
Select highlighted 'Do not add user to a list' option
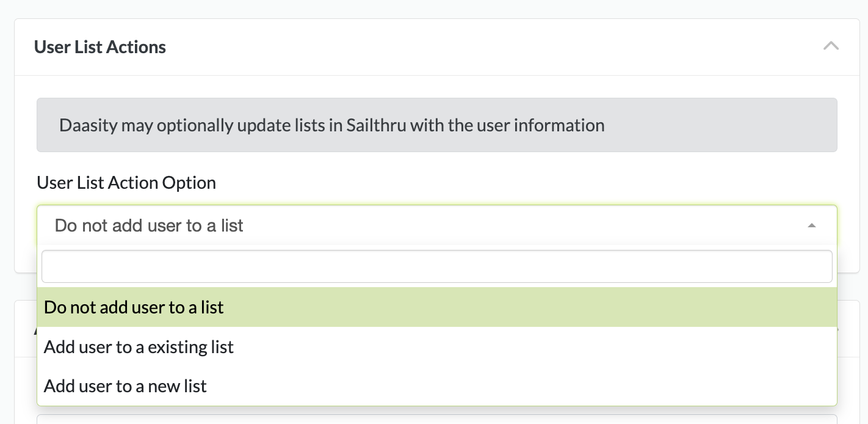pyautogui.click(x=134, y=307)
